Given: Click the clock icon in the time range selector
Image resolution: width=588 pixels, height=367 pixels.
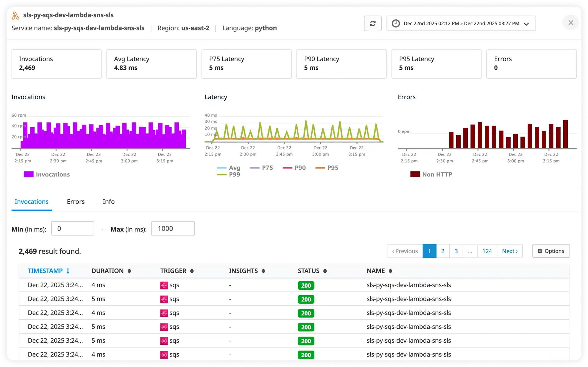Looking at the screenshot, I should 396,23.
